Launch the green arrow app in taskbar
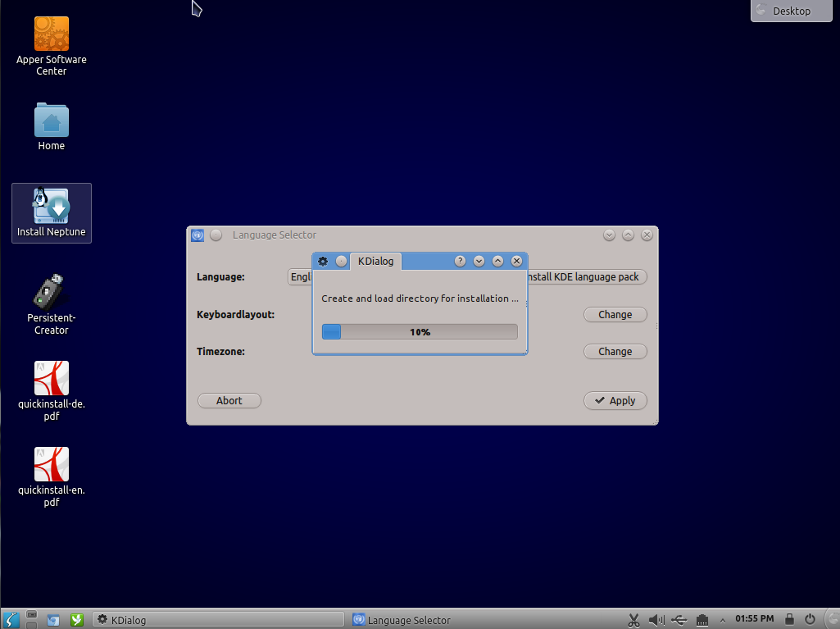Image resolution: width=840 pixels, height=629 pixels. [77, 620]
